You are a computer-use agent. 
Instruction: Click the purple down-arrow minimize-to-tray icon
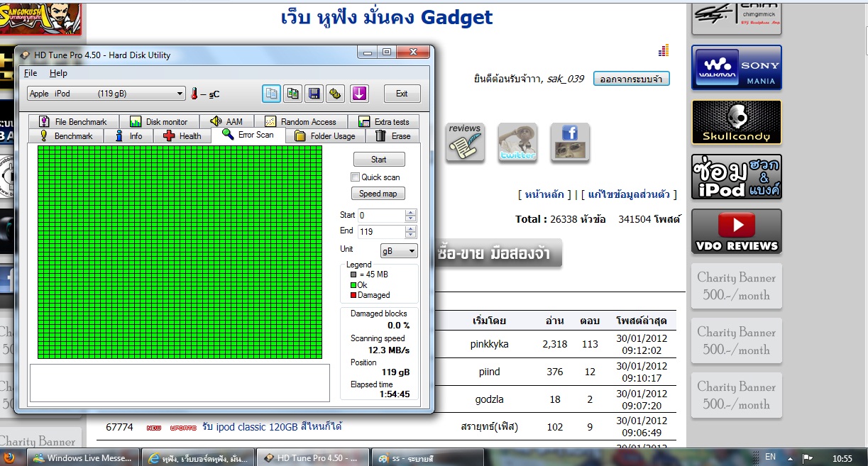(358, 94)
